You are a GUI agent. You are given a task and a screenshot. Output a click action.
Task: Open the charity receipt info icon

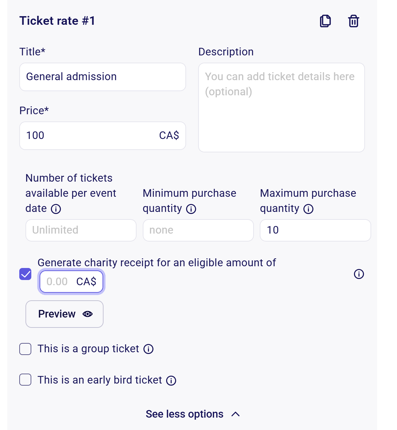359,274
